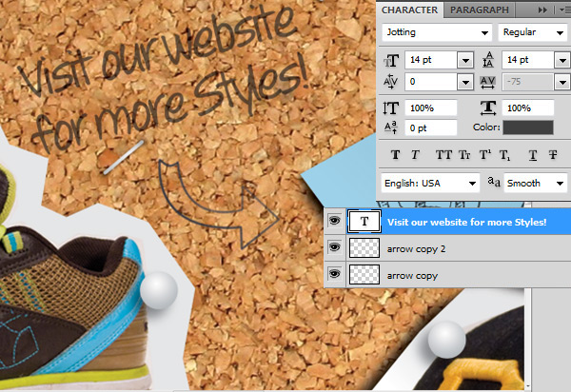The width and height of the screenshot is (571, 392).
Task: Toggle Faux Bold text style
Action: 395,155
